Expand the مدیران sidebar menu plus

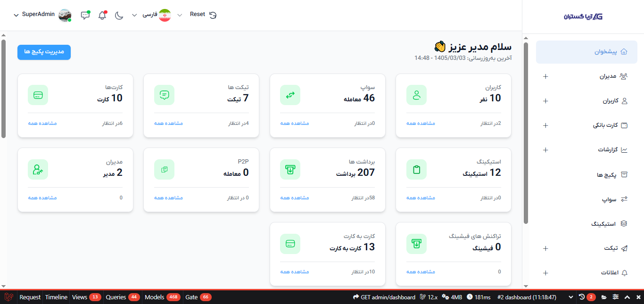tap(546, 76)
